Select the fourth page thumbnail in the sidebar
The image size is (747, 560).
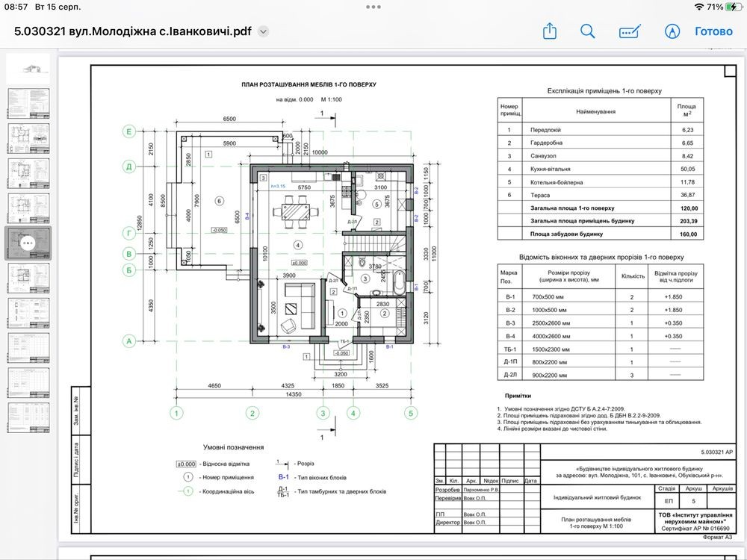28,173
